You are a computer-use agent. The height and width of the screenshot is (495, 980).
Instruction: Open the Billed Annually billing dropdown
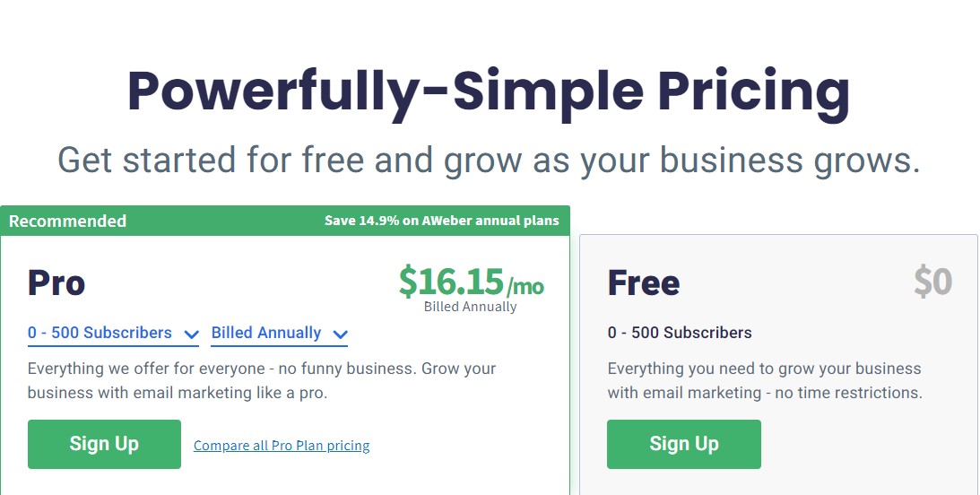coord(280,333)
